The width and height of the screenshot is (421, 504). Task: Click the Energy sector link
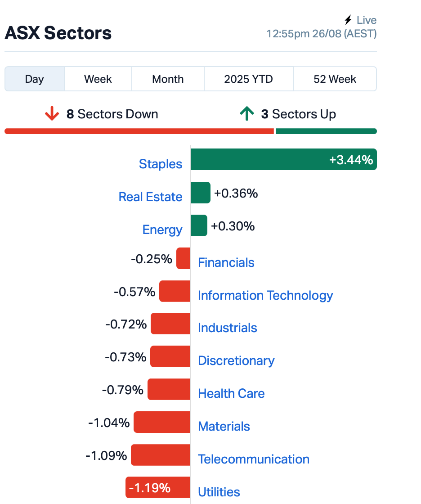point(162,229)
